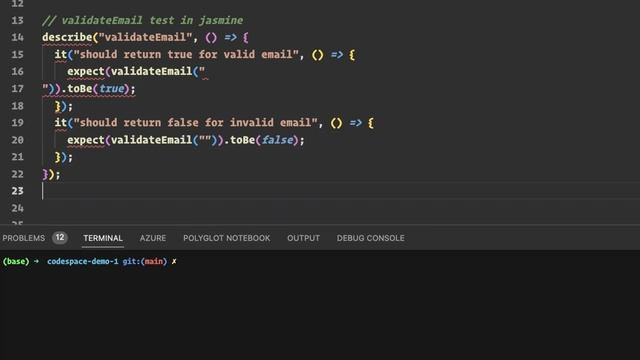Click the italic false value on line 20
640x360 pixels.
pyautogui.click(x=277, y=140)
